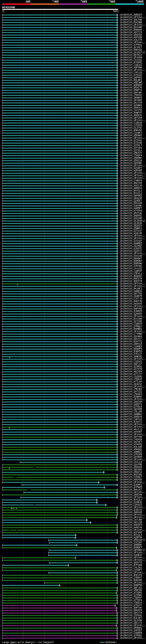Select label UniRef100_B8LBP2
The height and width of the screenshot is (644, 146).
click(131, 80)
